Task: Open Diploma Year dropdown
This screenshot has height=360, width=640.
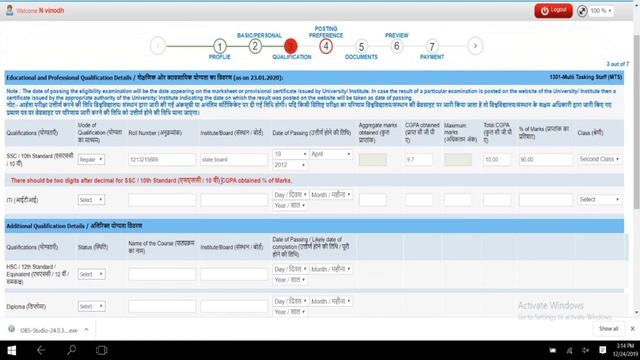Action: point(290,312)
